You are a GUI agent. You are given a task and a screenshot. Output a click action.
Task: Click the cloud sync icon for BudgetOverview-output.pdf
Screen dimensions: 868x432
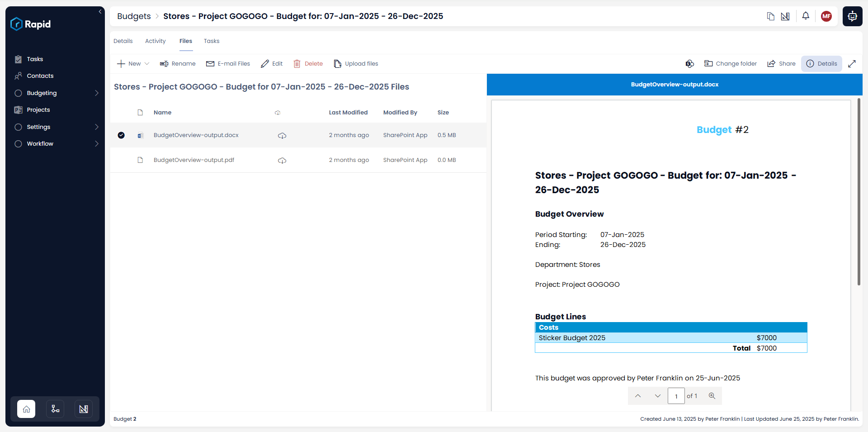tap(282, 161)
